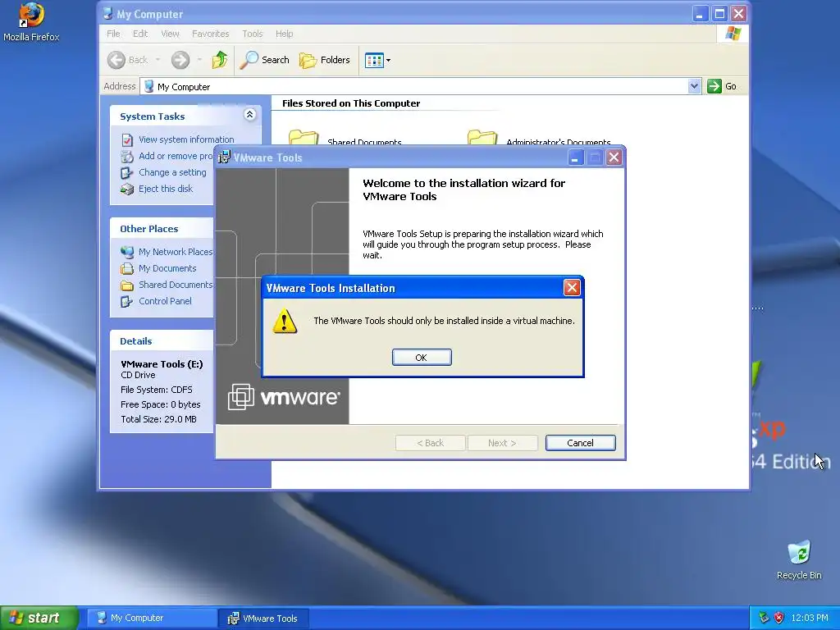
Task: Click the network connection tray icon
Action: tap(764, 618)
